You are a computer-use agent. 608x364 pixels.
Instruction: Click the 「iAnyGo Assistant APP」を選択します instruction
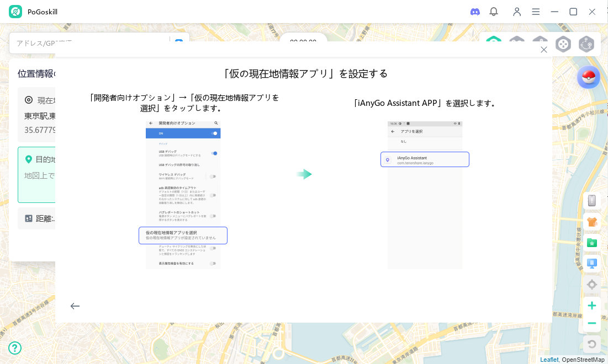coord(424,103)
